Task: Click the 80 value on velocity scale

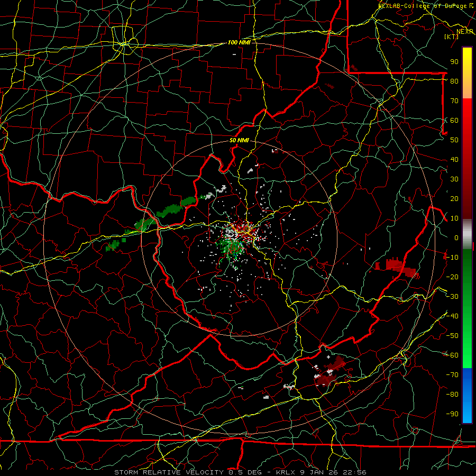Action: (454, 81)
